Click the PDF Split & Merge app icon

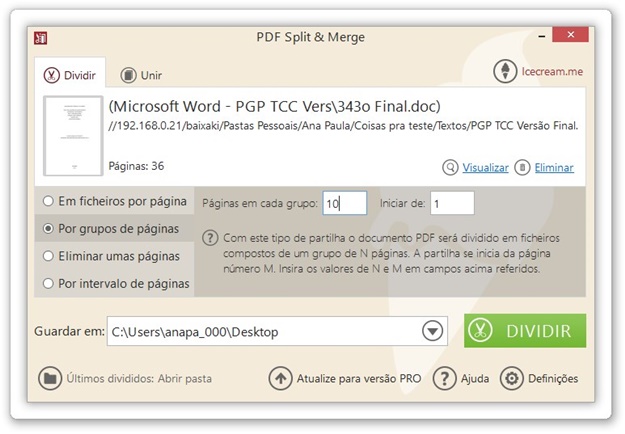(x=41, y=38)
